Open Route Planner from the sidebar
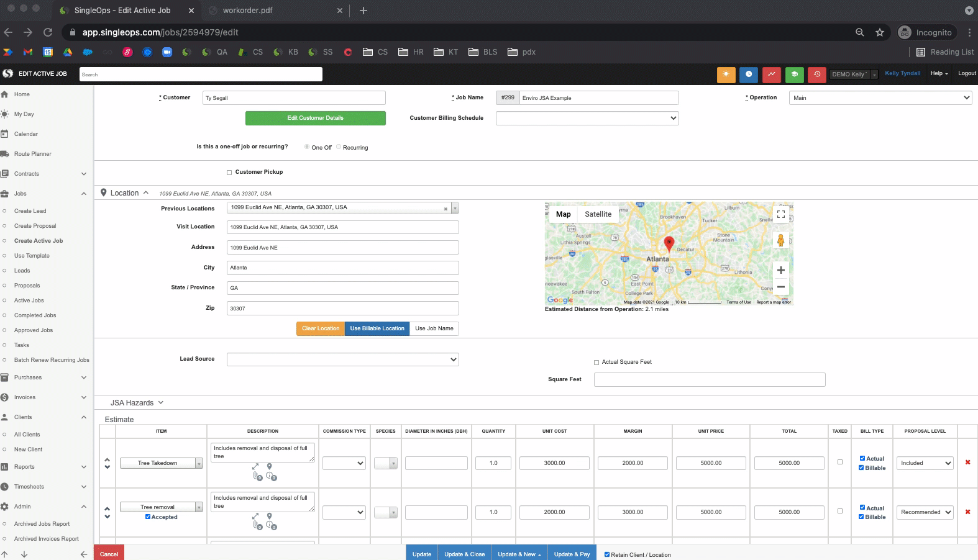978x560 pixels. tap(33, 154)
